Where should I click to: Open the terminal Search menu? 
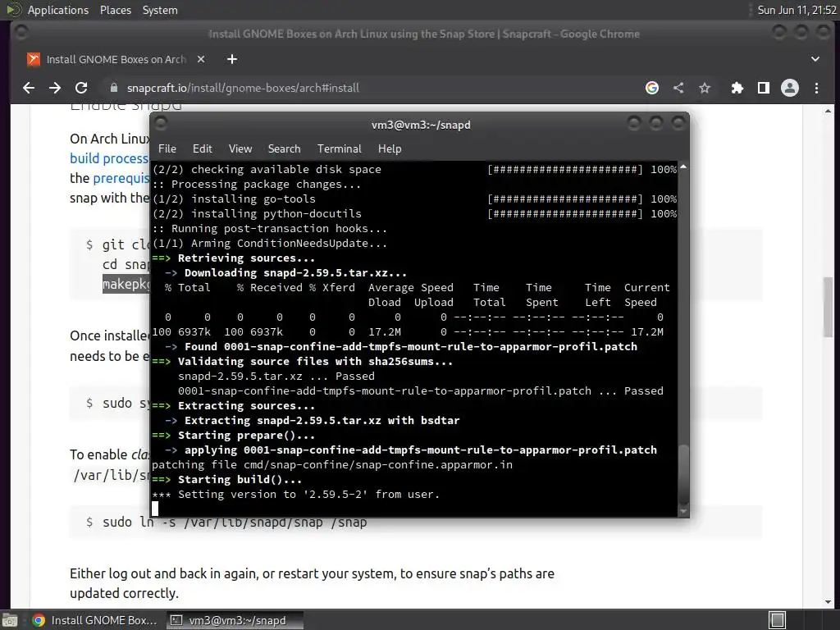[x=284, y=149]
